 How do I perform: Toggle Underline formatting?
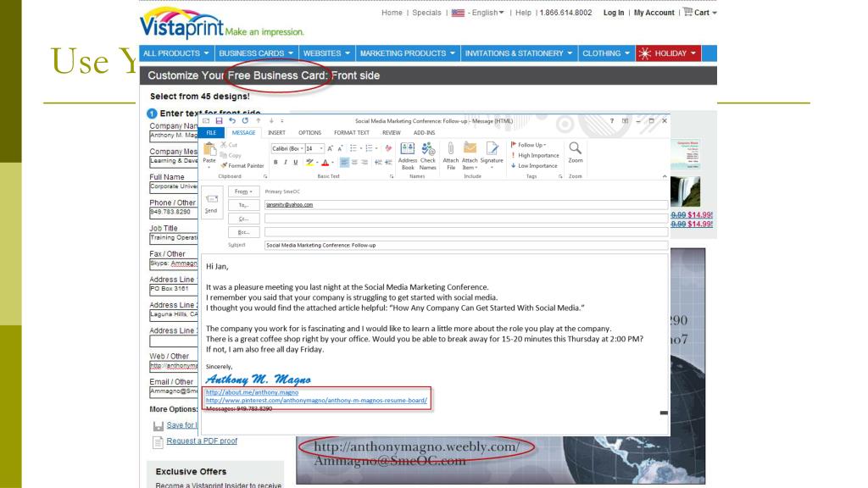296,162
